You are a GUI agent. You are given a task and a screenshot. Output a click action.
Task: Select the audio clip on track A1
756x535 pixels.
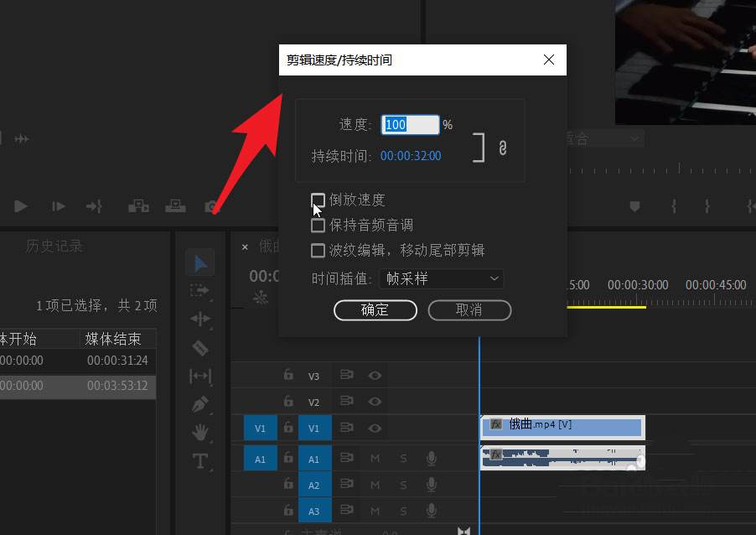pos(562,458)
